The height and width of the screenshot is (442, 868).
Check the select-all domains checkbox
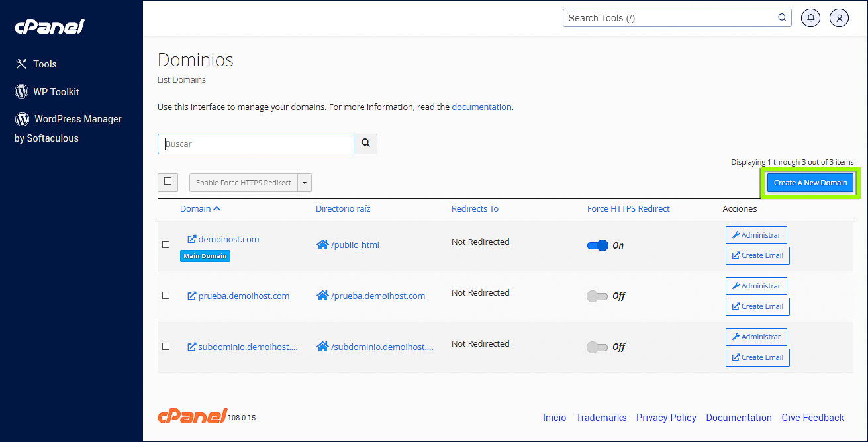point(168,181)
